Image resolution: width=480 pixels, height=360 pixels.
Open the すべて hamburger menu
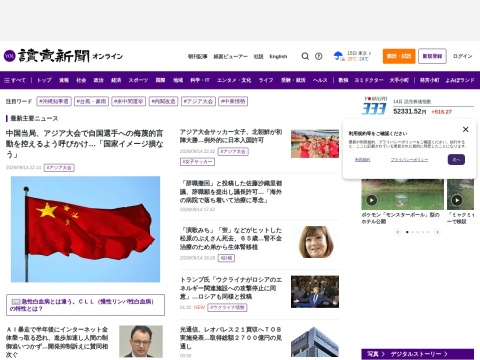tap(15, 80)
